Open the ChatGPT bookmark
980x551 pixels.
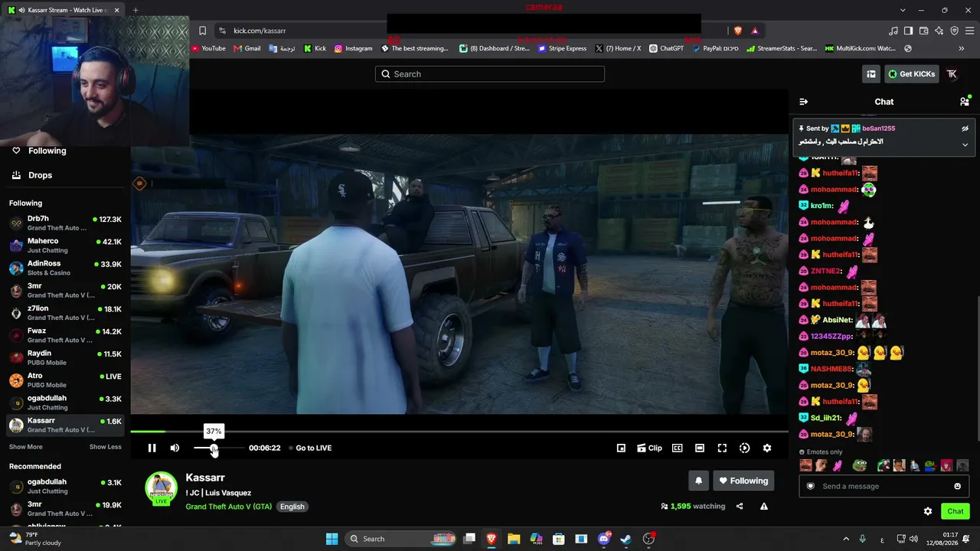pos(666,48)
